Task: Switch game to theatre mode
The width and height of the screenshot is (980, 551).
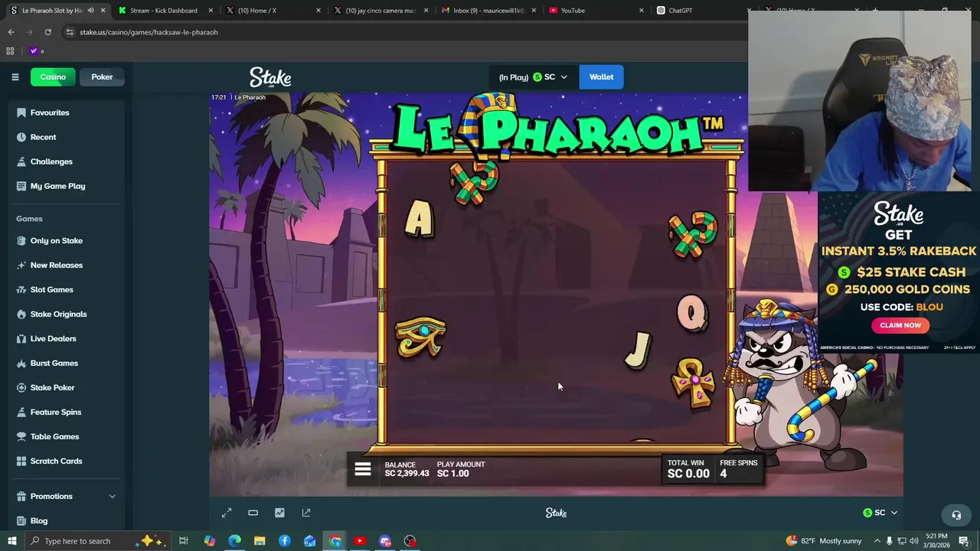Action: click(x=253, y=513)
